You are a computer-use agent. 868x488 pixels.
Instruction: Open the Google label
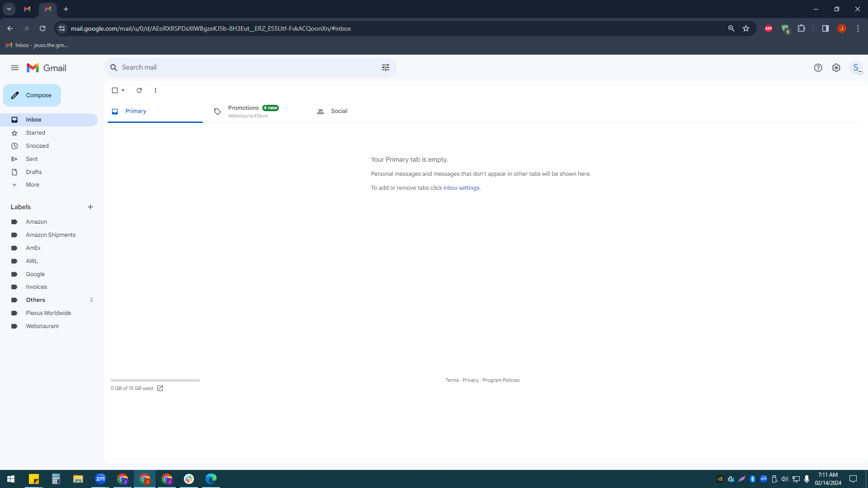click(49, 274)
